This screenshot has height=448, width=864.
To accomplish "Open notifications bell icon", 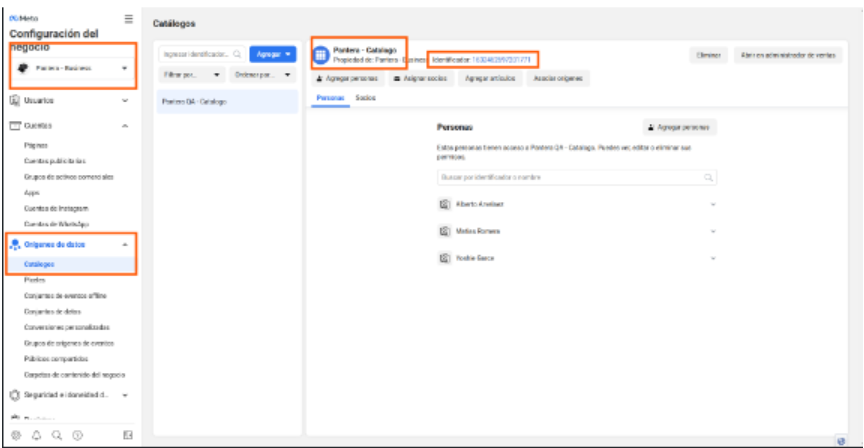I will pos(36,435).
